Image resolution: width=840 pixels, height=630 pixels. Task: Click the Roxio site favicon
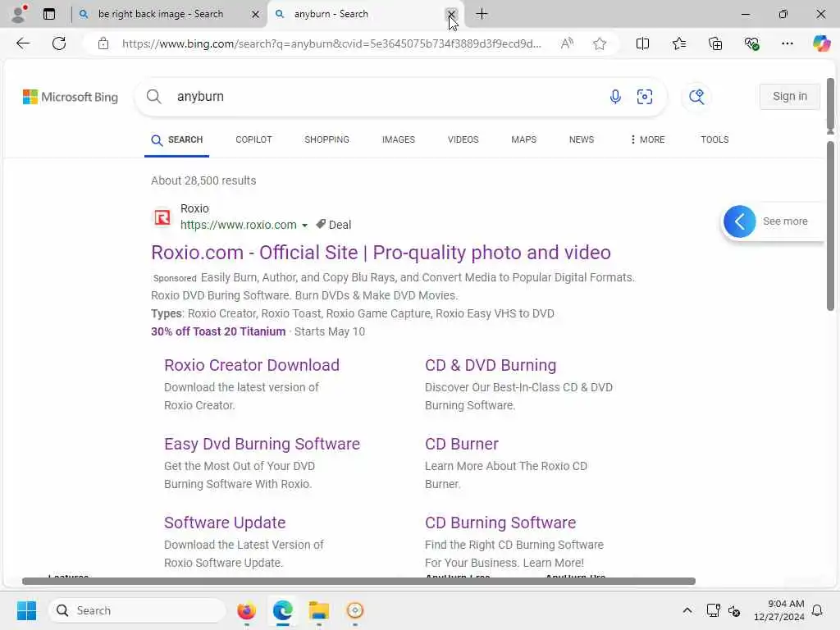coord(162,217)
